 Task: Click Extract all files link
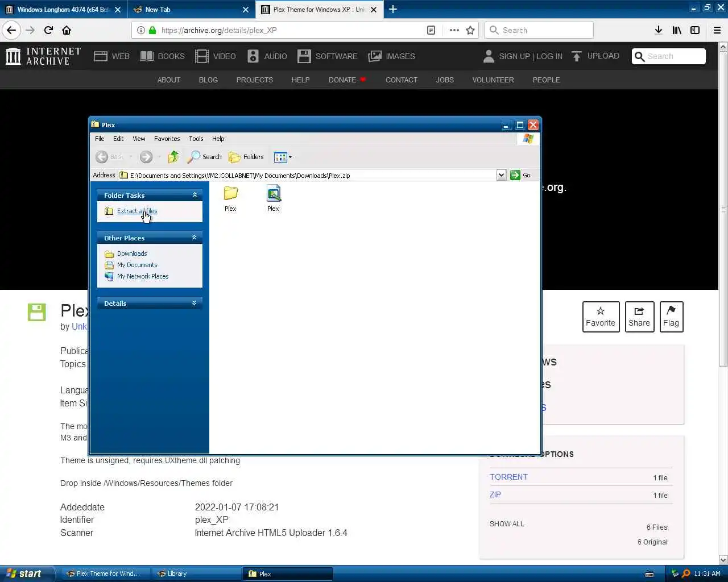coord(137,211)
